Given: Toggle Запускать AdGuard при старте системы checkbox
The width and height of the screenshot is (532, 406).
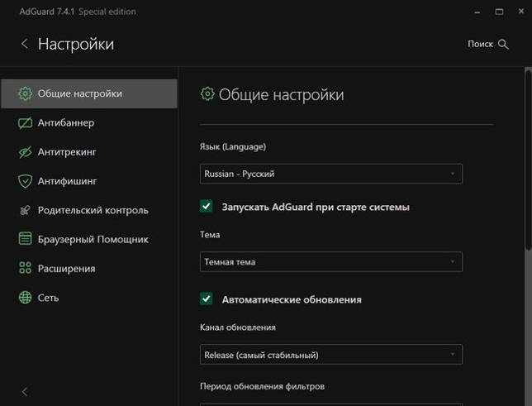Looking at the screenshot, I should click(206, 206).
